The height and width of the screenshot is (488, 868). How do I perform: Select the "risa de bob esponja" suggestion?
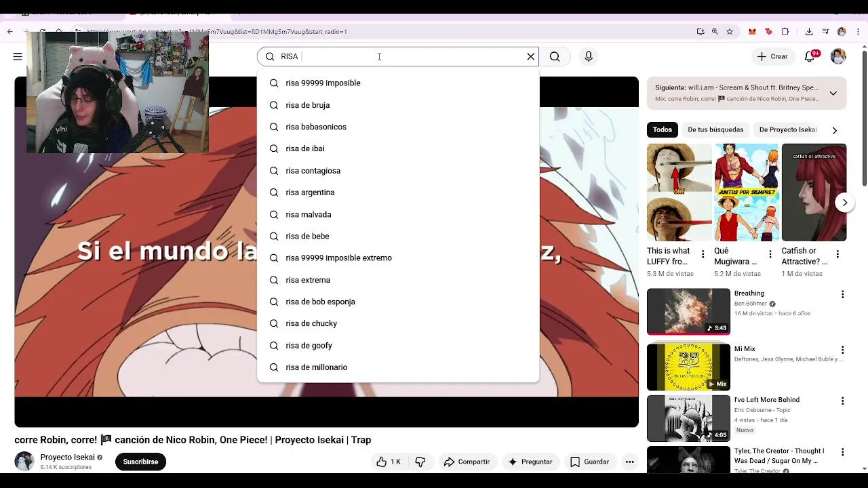click(398, 302)
